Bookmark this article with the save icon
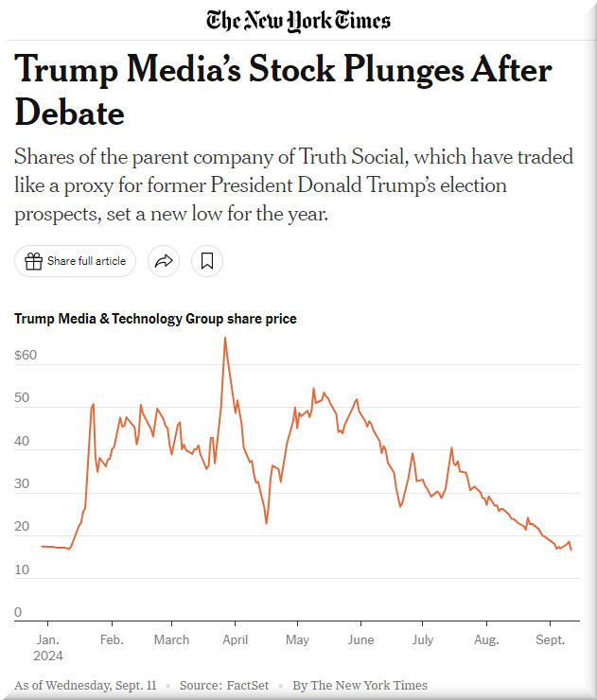 coord(207,261)
